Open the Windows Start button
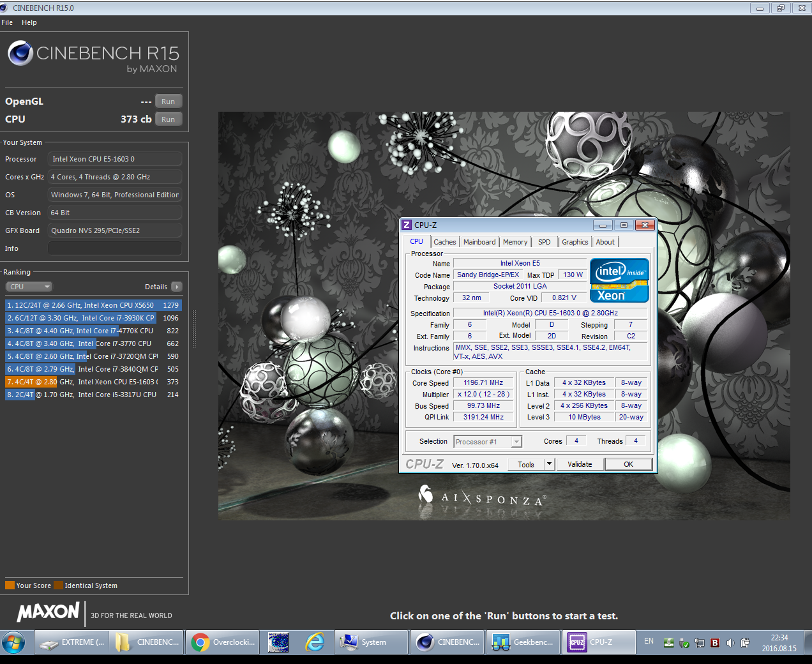The width and height of the screenshot is (812, 664). click(13, 642)
